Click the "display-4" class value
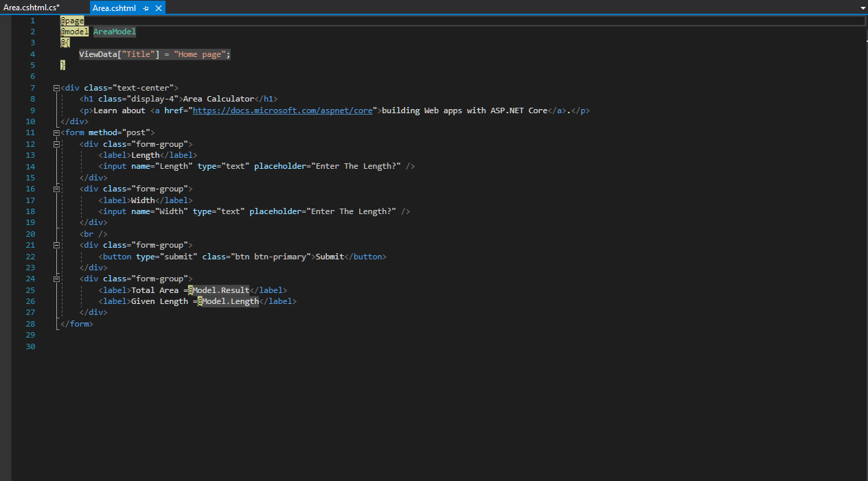This screenshot has width=868, height=481. pos(155,99)
